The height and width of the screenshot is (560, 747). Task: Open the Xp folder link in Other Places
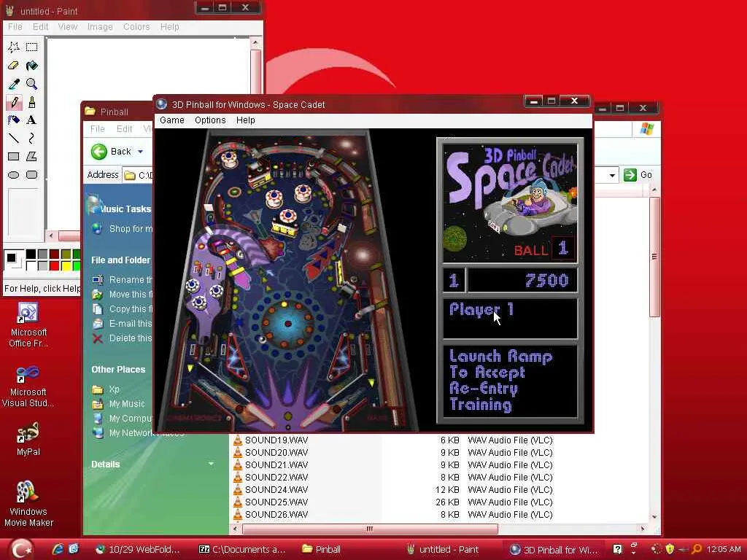pos(107,389)
